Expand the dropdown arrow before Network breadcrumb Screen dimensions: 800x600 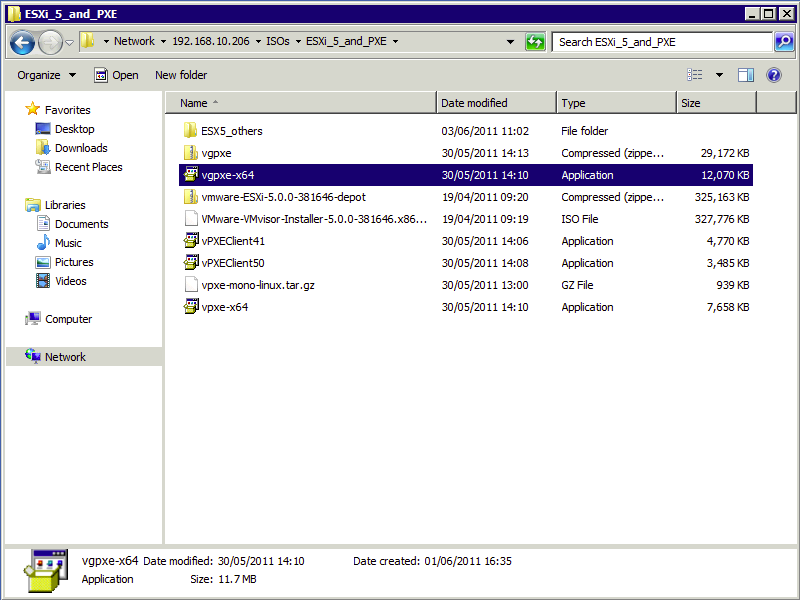pos(106,41)
